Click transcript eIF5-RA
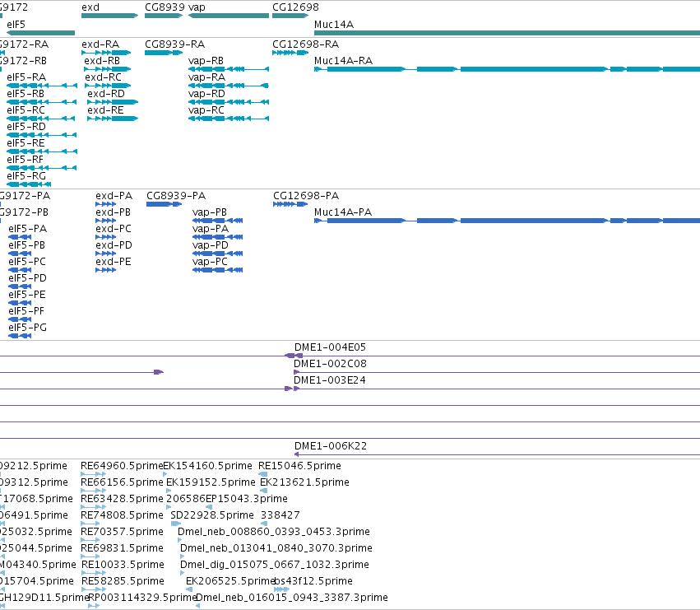700x610 pixels. [x=42, y=86]
